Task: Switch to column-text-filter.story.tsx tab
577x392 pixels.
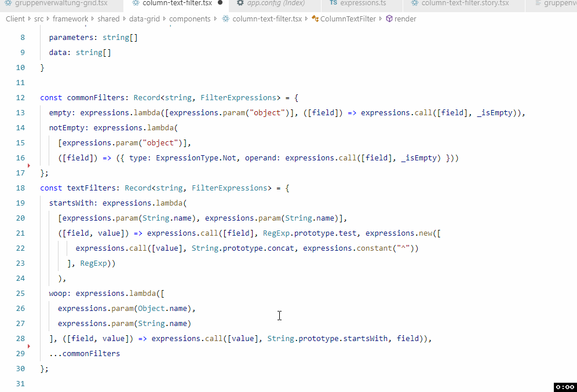Action: pos(464,3)
